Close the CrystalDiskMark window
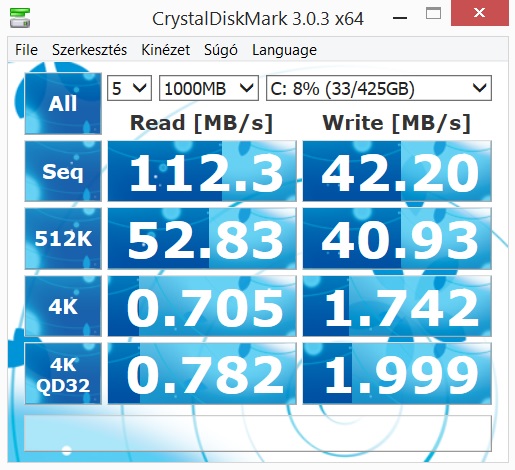This screenshot has width=515, height=470. click(480, 13)
